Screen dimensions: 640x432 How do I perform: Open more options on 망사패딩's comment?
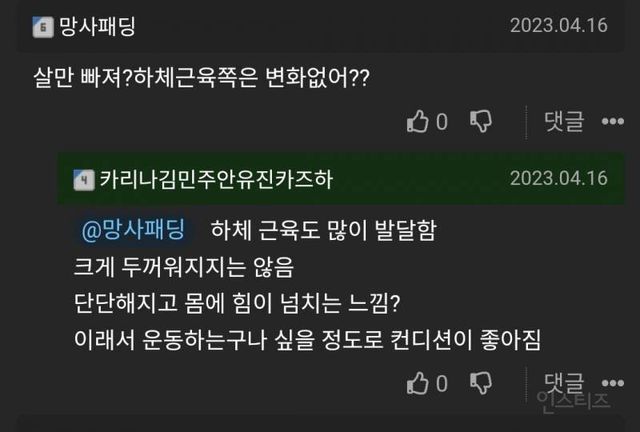(613, 122)
